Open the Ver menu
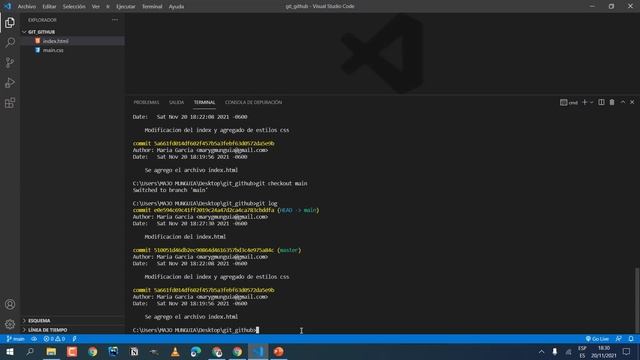This screenshot has width=640, height=360. click(96, 7)
